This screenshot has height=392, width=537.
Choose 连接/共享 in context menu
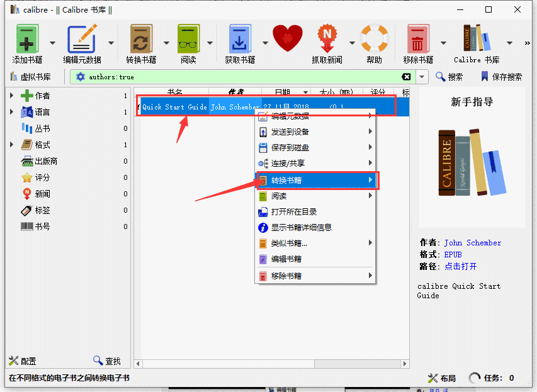pyautogui.click(x=315, y=164)
